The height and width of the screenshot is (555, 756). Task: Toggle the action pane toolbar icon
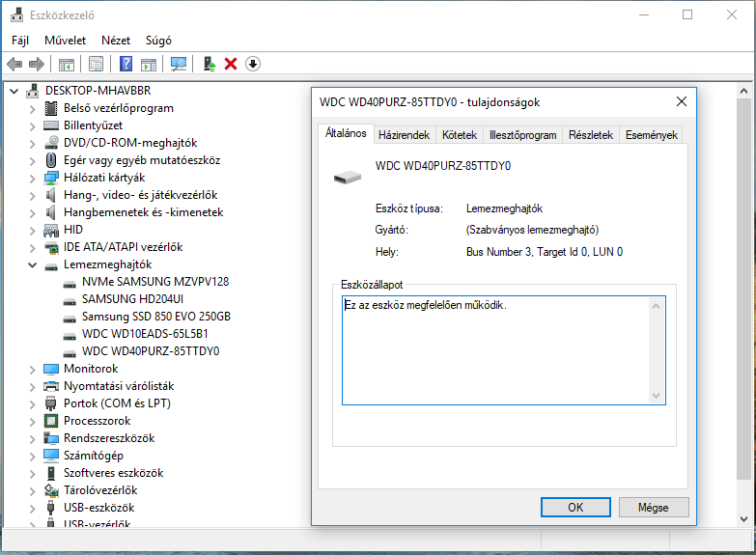point(149,64)
